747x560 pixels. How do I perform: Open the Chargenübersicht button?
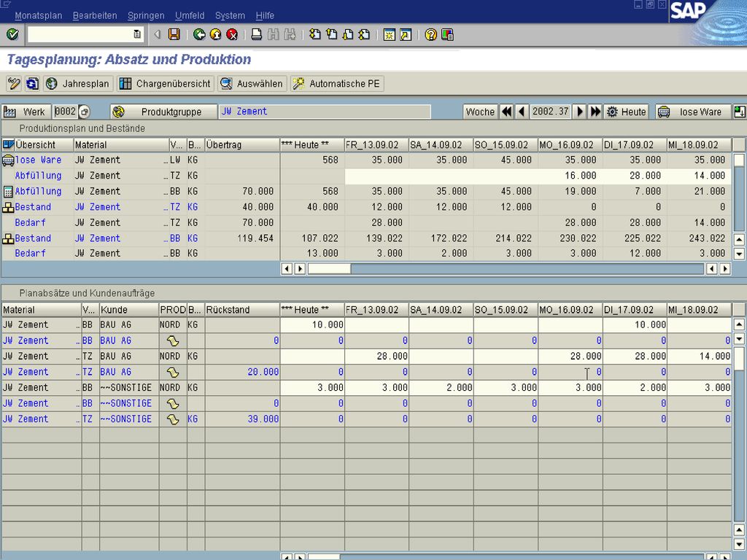[x=165, y=84]
